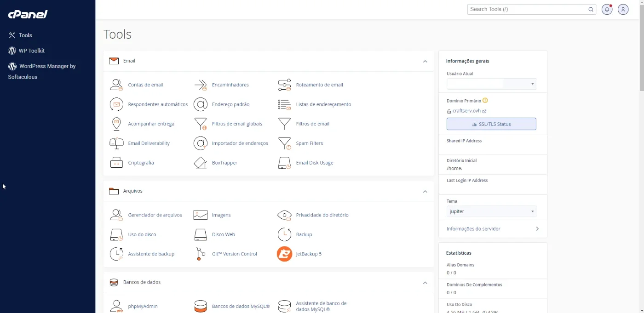This screenshot has width=644, height=313.
Task: Open the Git Version Control text link
Action: [x=235, y=254]
